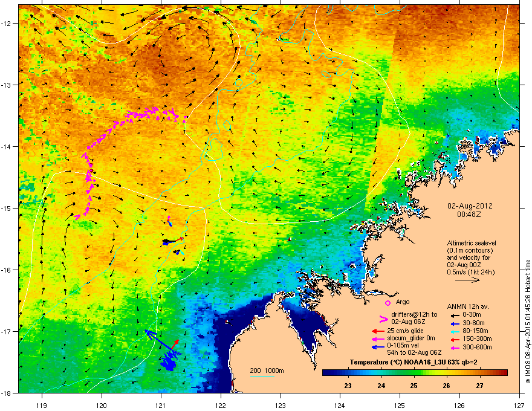Image resolution: width=532 pixels, height=411 pixels.
Task: Click the color bar tick label 26
Action: pos(447,386)
